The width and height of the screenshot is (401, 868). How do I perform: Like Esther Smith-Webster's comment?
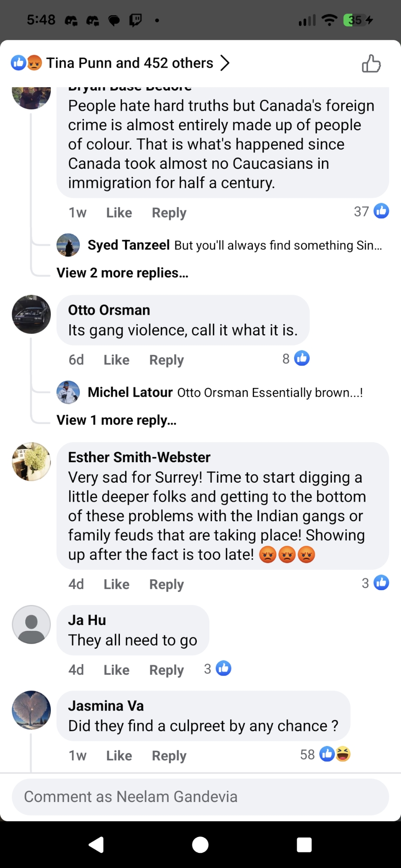pos(116,584)
